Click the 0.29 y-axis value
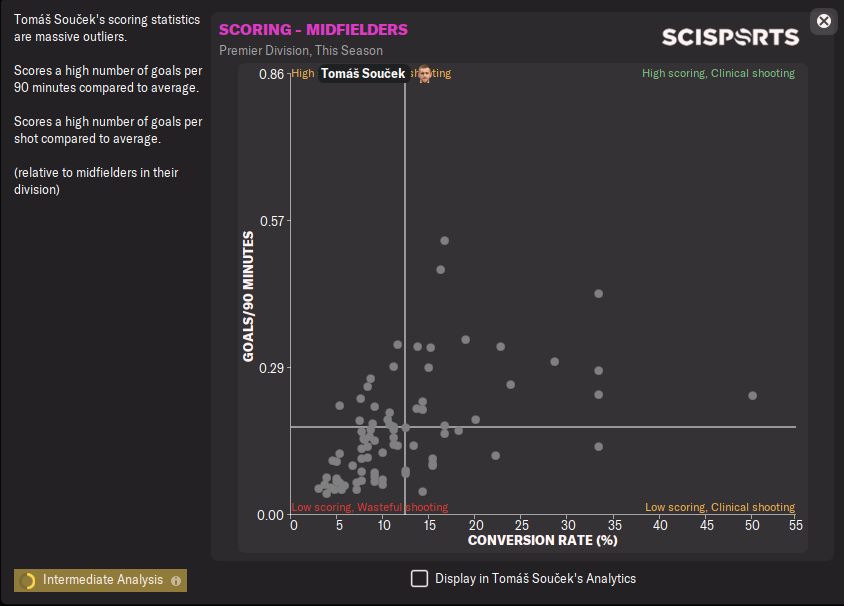The image size is (844, 606). (x=271, y=368)
